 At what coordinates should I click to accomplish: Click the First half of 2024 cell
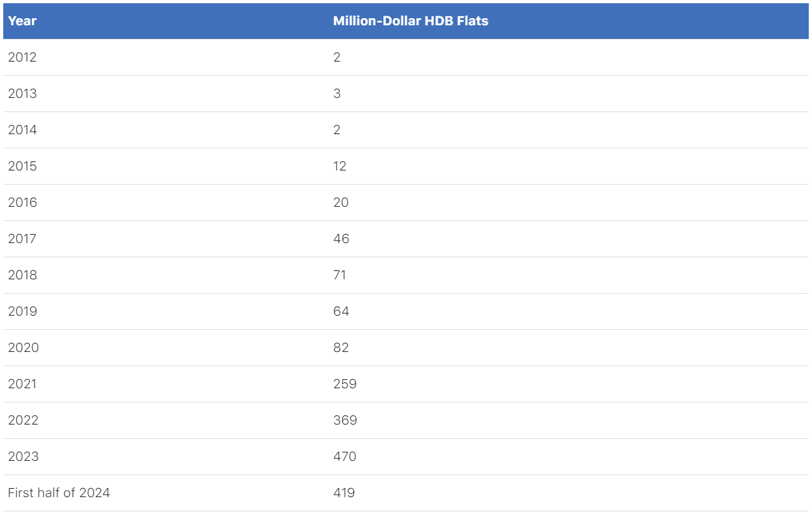59,493
